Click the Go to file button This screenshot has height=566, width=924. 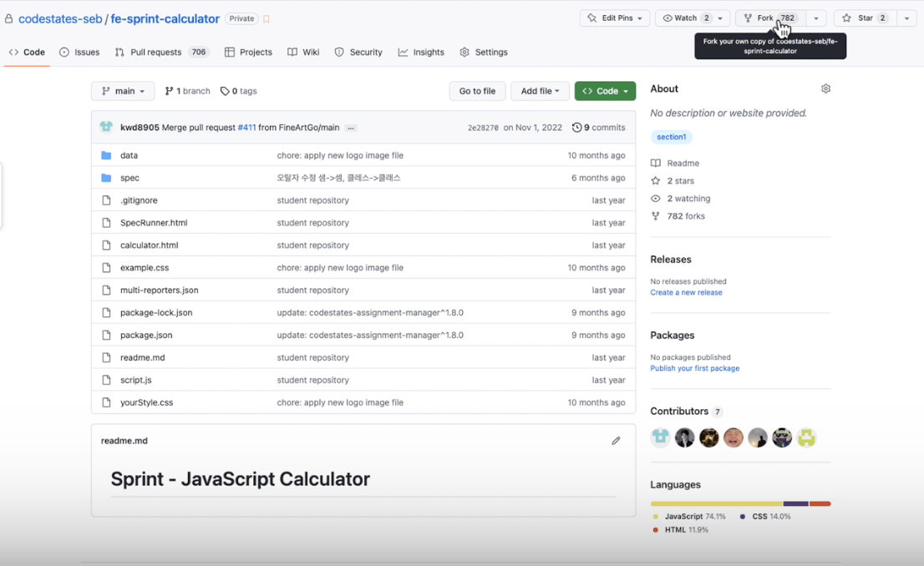tap(477, 91)
